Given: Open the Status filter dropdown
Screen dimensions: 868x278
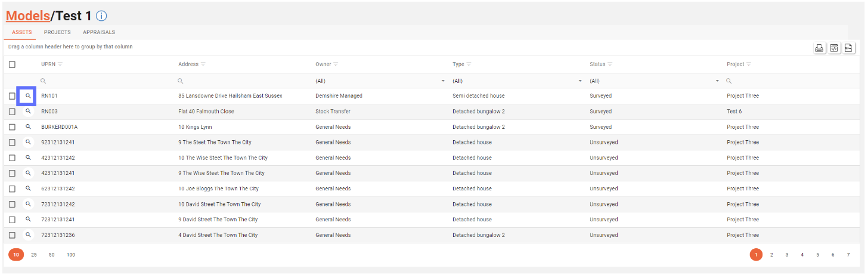Looking at the screenshot, I should [x=717, y=81].
